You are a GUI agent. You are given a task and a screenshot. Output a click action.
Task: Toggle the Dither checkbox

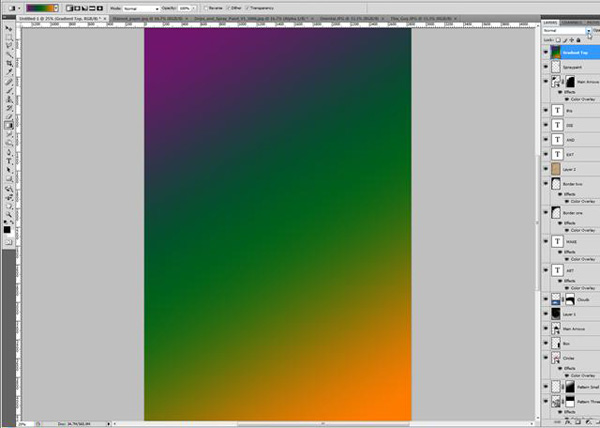click(228, 8)
